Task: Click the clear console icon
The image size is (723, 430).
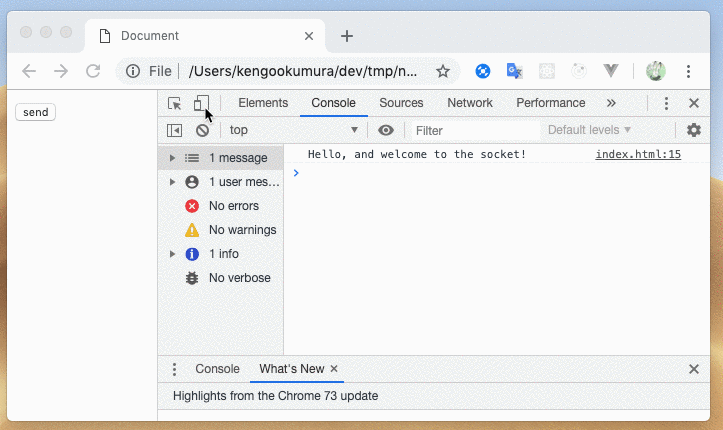Action: coord(202,130)
